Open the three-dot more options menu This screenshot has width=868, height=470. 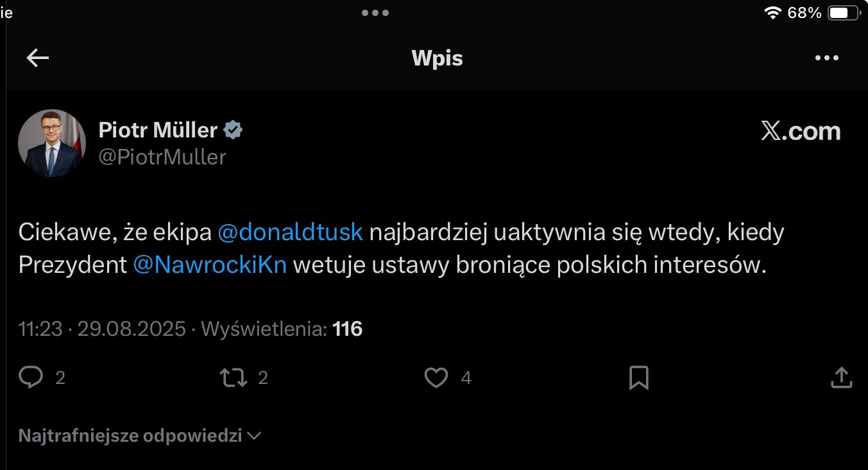[x=827, y=58]
